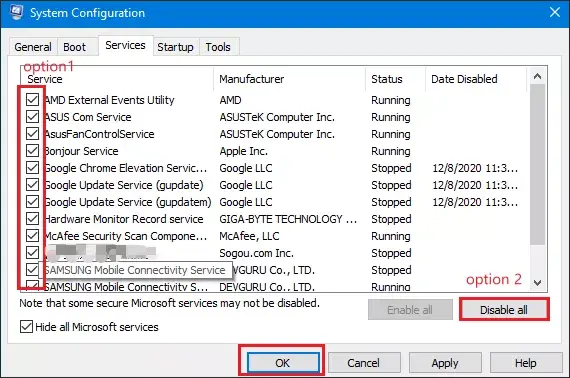Click 'McAfee Security Scan Compone...' text

coord(125,236)
